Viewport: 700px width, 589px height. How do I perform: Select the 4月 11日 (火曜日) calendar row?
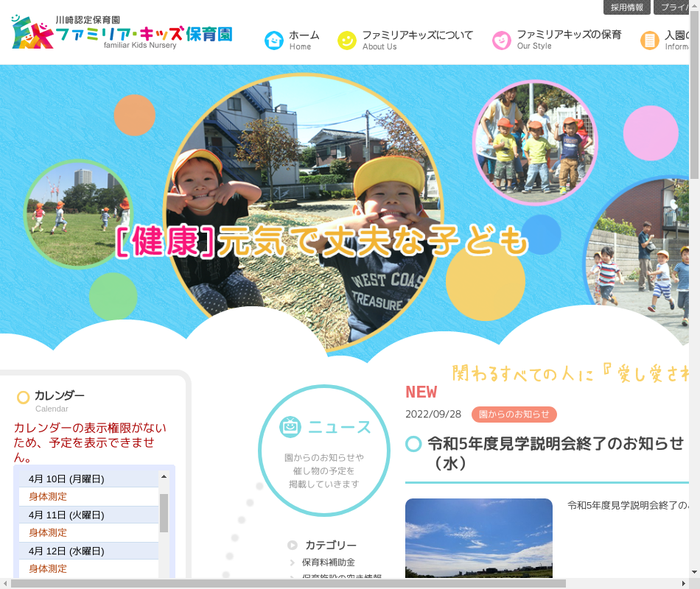(x=89, y=515)
